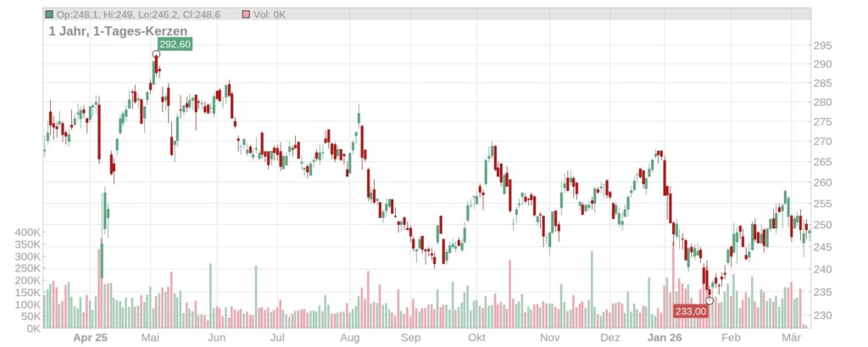Click the 'Aug' month label
Image resolution: width=868 pixels, height=347 pixels.
[349, 337]
